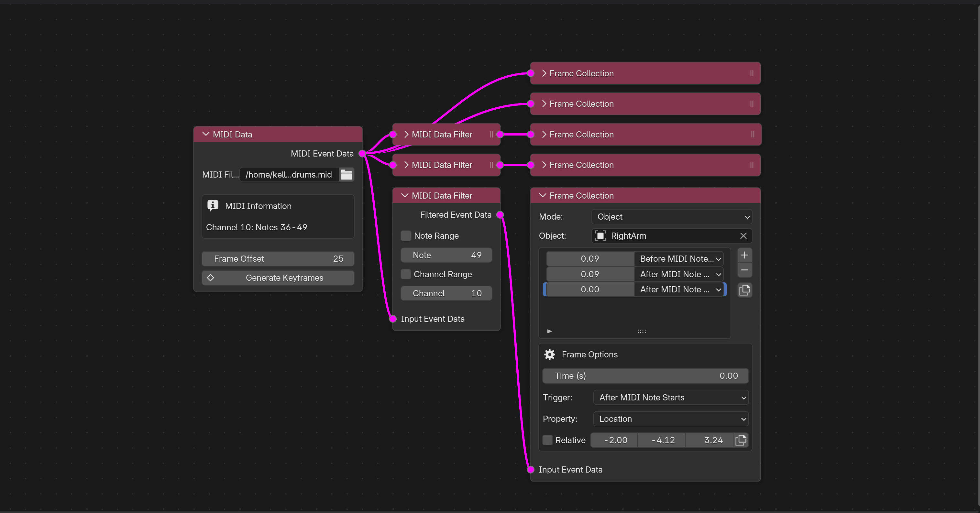Open the Trigger dropdown After MIDI Note Starts

pos(671,398)
